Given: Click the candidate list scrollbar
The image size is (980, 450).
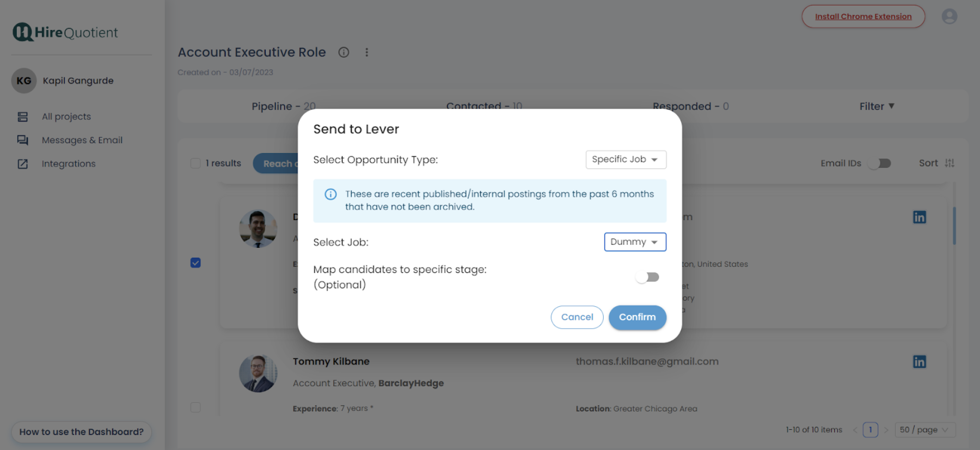Looking at the screenshot, I should click(x=954, y=226).
